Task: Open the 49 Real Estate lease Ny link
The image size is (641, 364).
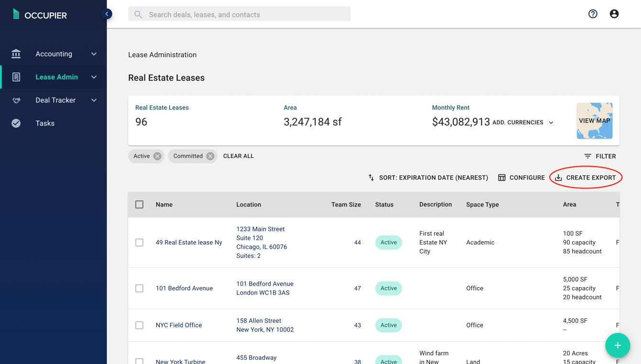Action: [x=189, y=243]
